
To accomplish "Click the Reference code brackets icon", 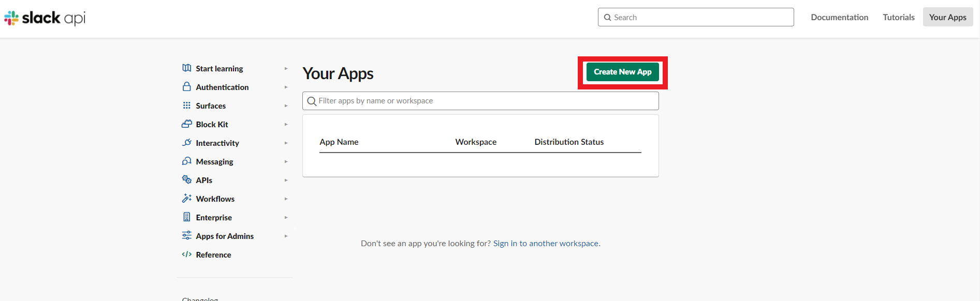I will [x=187, y=254].
